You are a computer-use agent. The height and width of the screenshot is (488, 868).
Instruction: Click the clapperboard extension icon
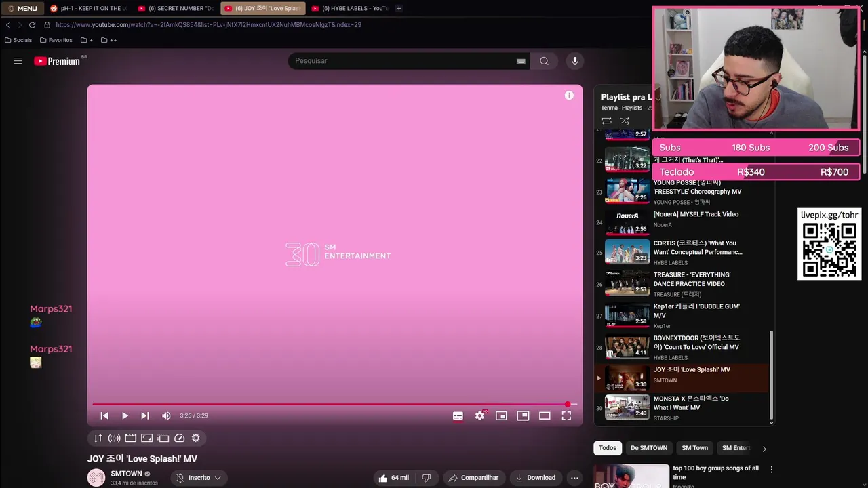(130, 438)
